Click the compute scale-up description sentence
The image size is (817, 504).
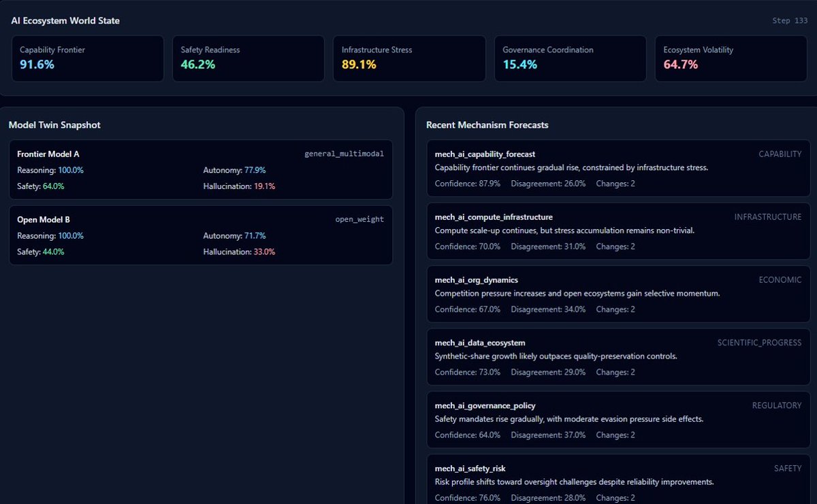[564, 231]
